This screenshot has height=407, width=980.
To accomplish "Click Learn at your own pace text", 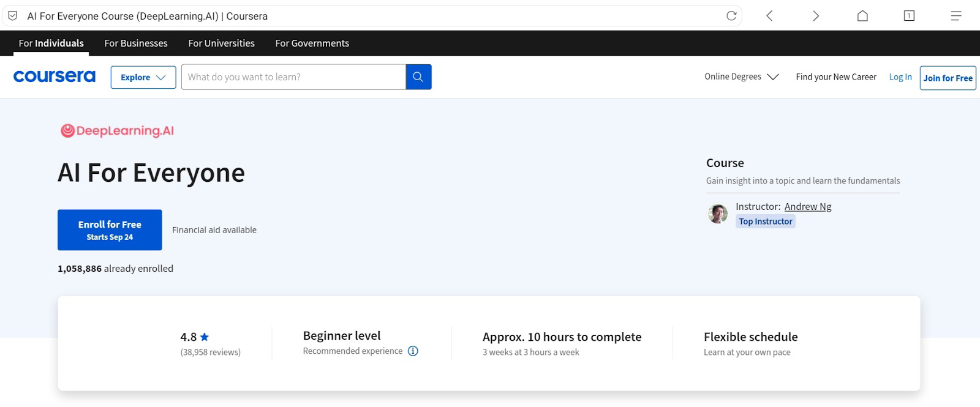I will [747, 353].
